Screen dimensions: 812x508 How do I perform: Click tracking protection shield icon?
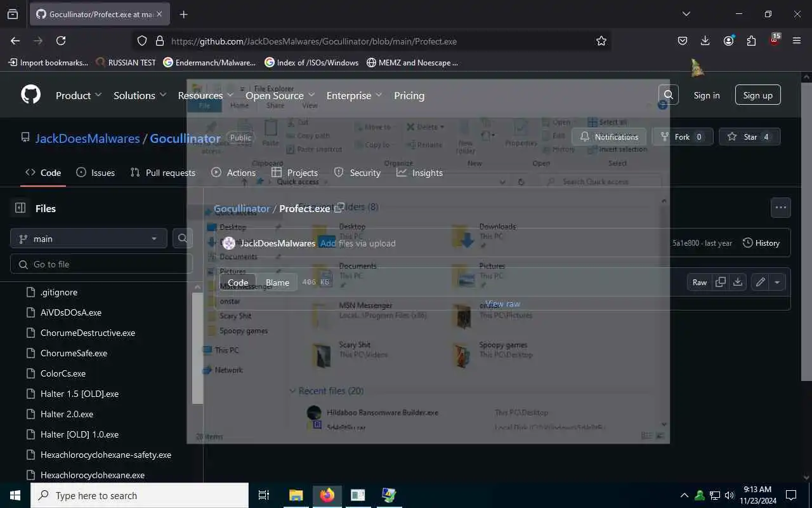[x=142, y=41]
